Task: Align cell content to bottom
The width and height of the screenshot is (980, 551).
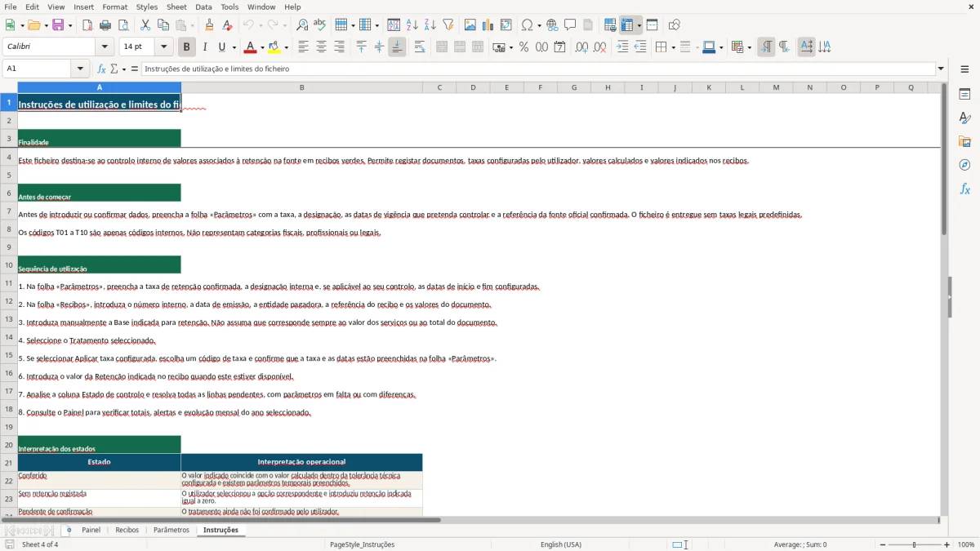Action: coord(397,47)
